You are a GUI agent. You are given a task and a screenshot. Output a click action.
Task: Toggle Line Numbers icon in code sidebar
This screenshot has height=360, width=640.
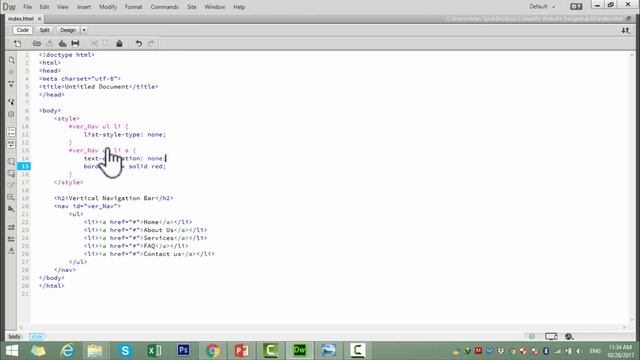[x=11, y=132]
